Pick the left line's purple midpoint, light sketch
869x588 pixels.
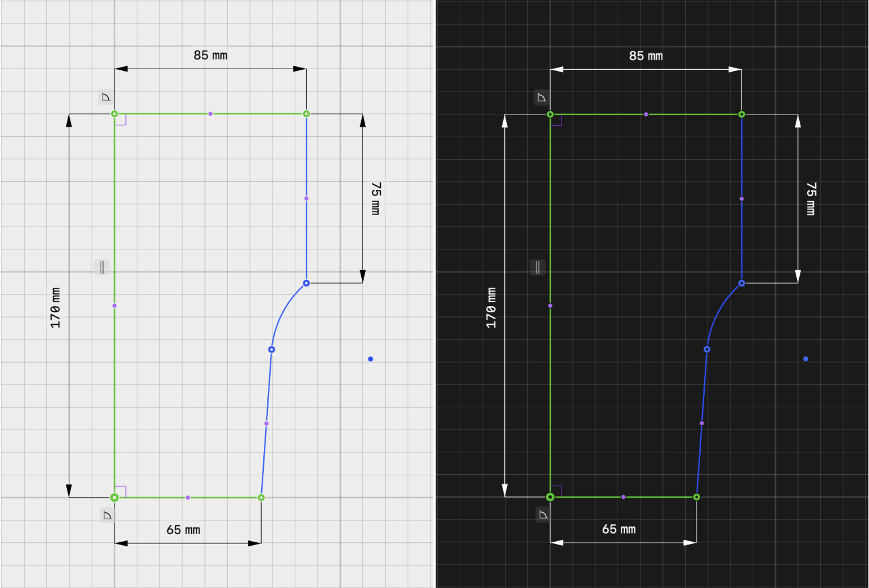tap(114, 306)
